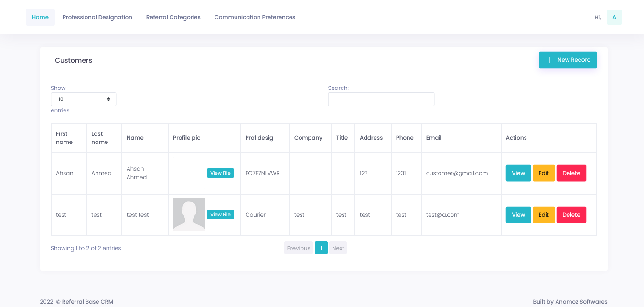Open Ahsan Ahmed's profile View File
The width and height of the screenshot is (644, 307).
click(220, 173)
